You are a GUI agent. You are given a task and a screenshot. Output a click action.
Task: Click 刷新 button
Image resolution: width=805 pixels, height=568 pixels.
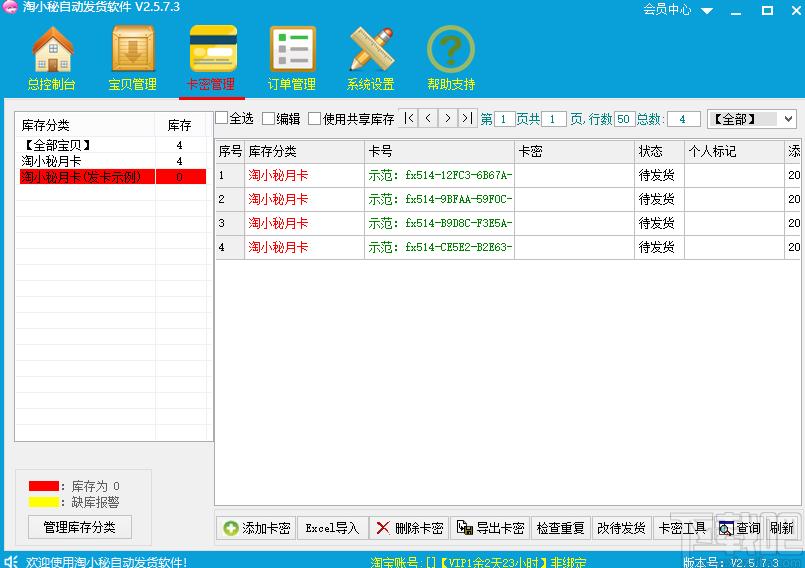coord(781,528)
